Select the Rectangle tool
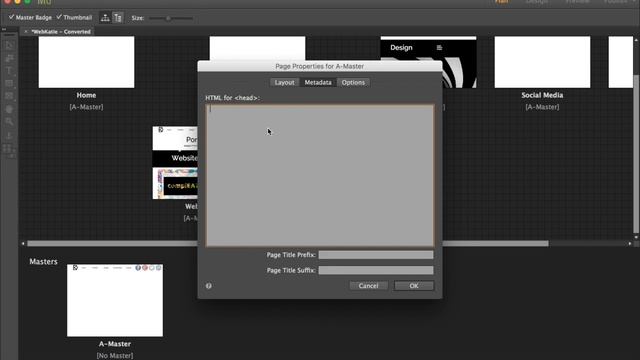This screenshot has height=360, width=640. tap(9, 84)
